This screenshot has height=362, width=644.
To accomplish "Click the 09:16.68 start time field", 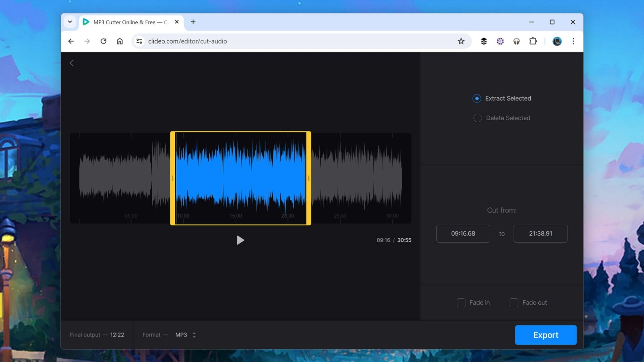I will 463,234.
